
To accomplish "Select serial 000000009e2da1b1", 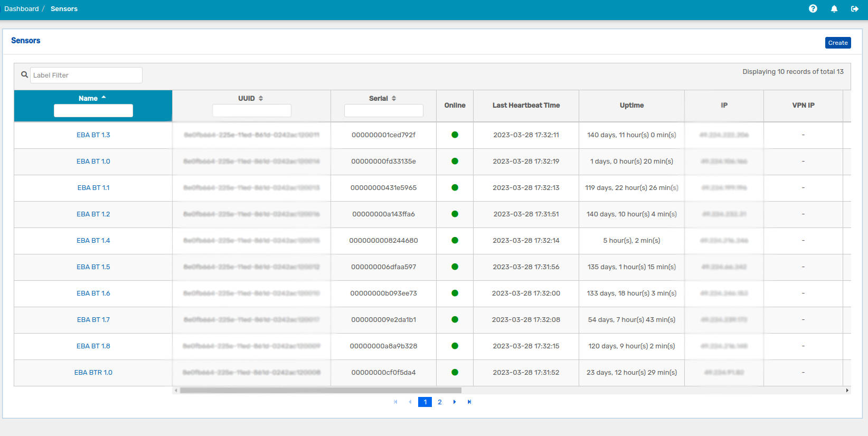I will [x=384, y=320].
